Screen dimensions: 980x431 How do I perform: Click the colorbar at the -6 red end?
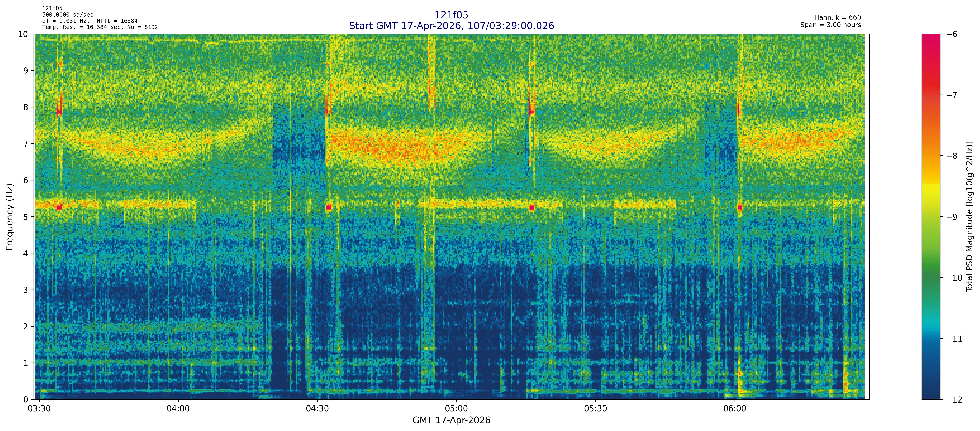[x=931, y=38]
